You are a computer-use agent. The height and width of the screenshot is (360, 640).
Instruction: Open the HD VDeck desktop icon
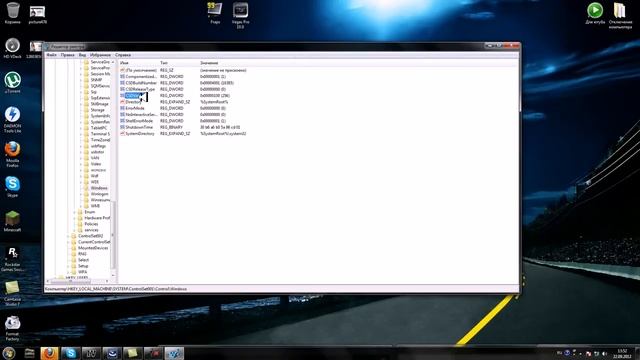click(x=12, y=48)
